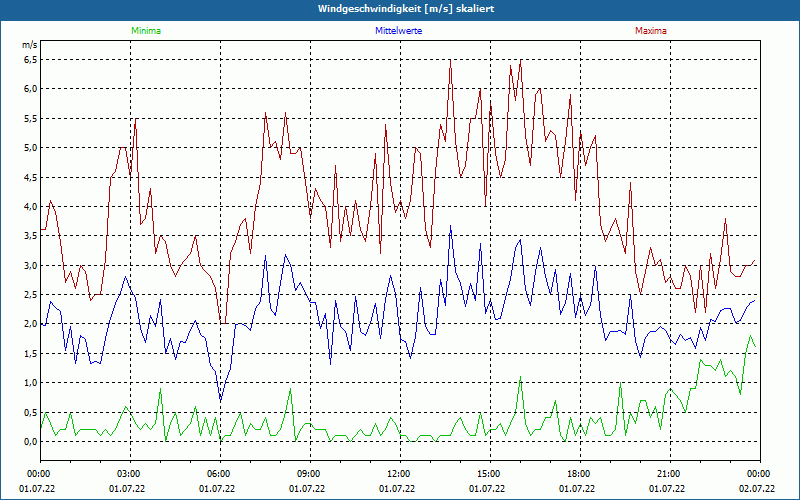Click the "01.07.22" date beneath 21:00
The width and height of the screenshot is (800, 500).
tap(667, 488)
